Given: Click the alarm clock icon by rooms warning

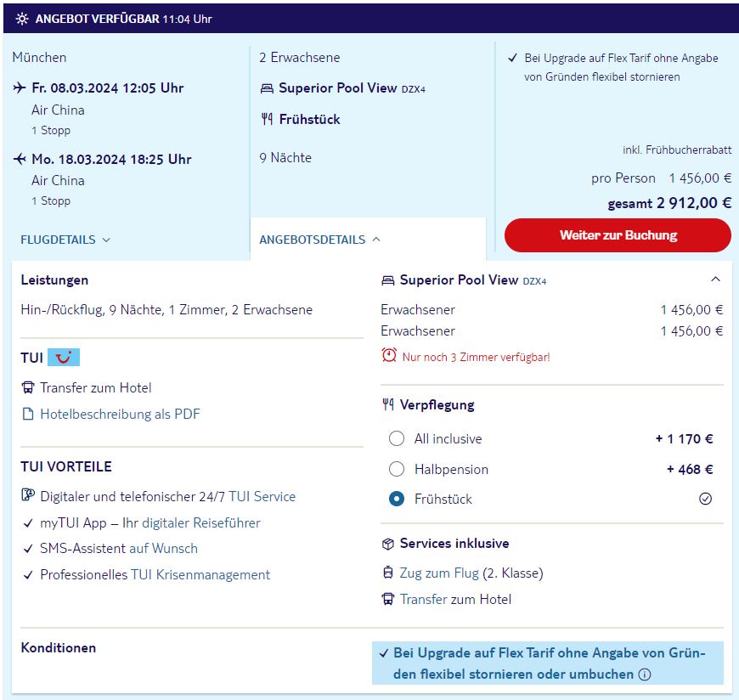Looking at the screenshot, I should coord(389,355).
